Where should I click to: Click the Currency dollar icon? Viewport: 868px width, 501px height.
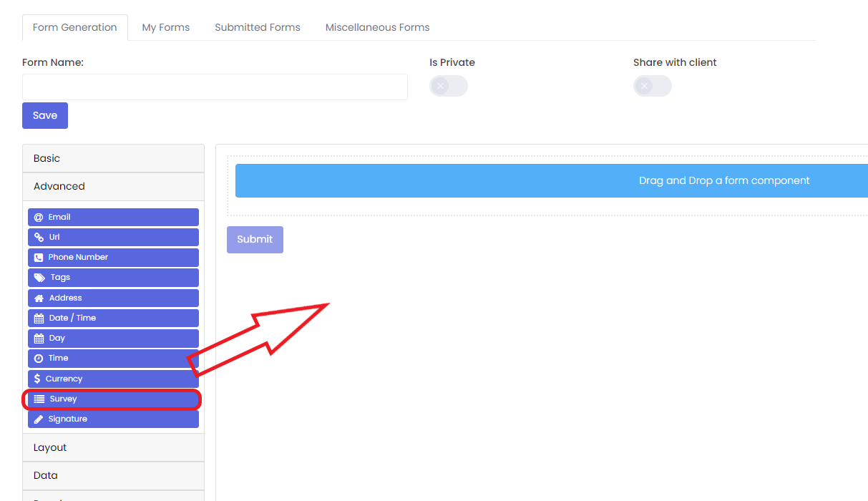point(37,379)
